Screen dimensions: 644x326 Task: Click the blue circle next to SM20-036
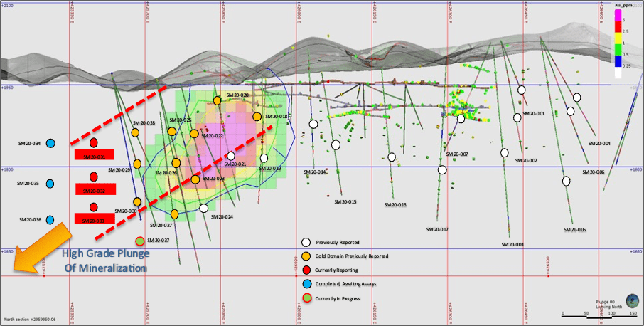(x=50, y=220)
